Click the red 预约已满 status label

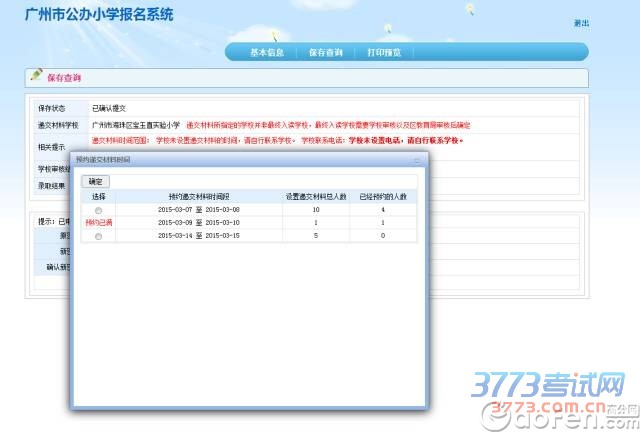(98, 222)
